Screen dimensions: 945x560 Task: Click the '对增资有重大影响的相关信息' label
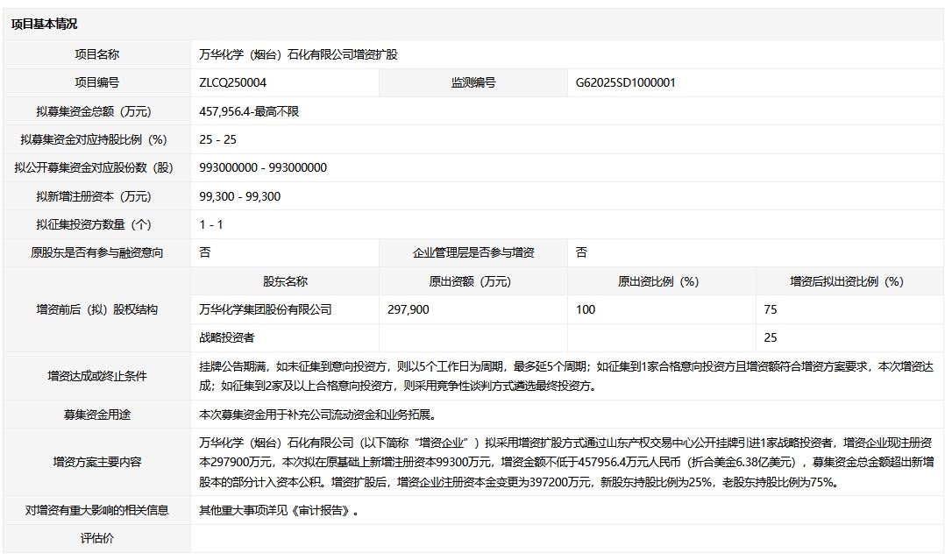(97, 510)
